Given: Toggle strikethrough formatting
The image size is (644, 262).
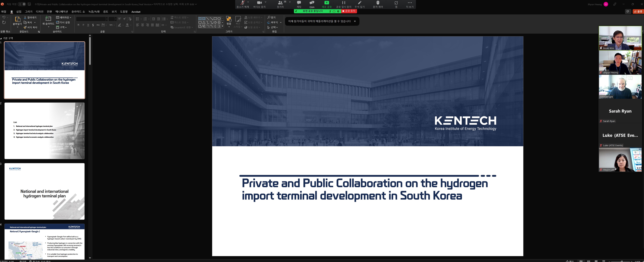Looking at the screenshot, I should [98, 25].
